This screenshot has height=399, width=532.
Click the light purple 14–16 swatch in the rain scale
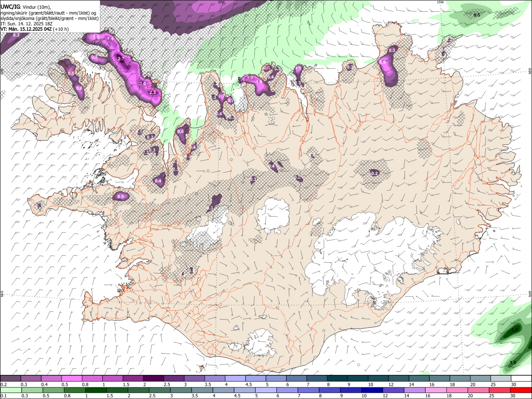point(415,390)
